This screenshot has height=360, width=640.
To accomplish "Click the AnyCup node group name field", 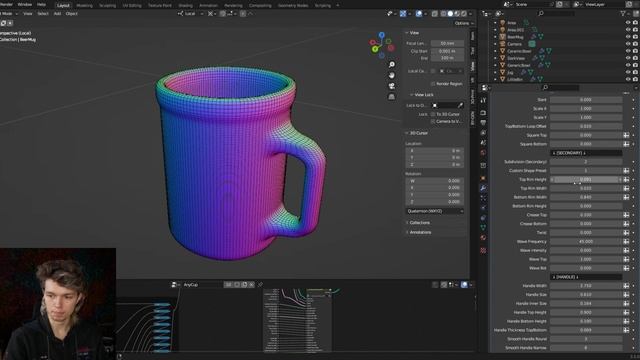I will point(202,284).
